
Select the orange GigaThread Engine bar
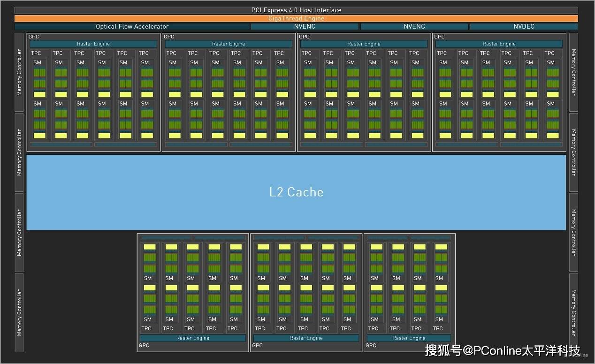[296, 19]
